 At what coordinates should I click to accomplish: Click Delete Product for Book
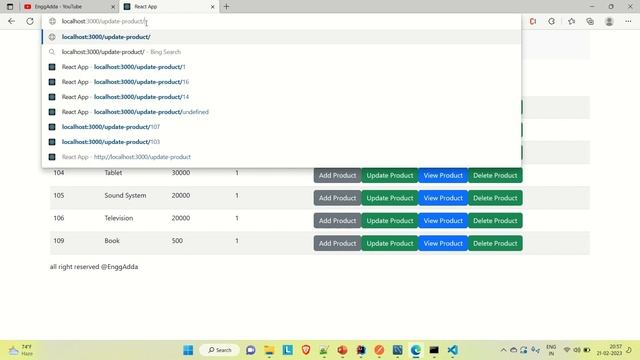click(495, 243)
